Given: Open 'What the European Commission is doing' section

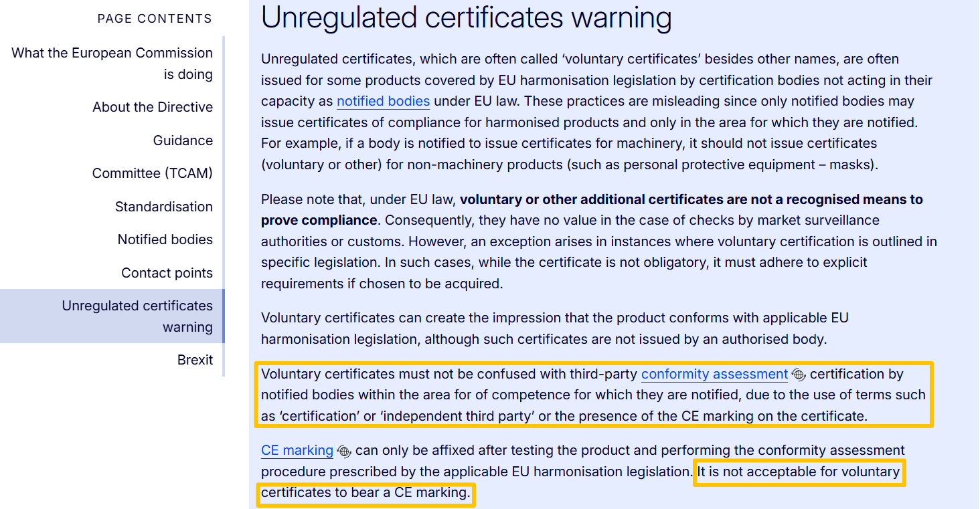Looking at the screenshot, I should coord(112,64).
